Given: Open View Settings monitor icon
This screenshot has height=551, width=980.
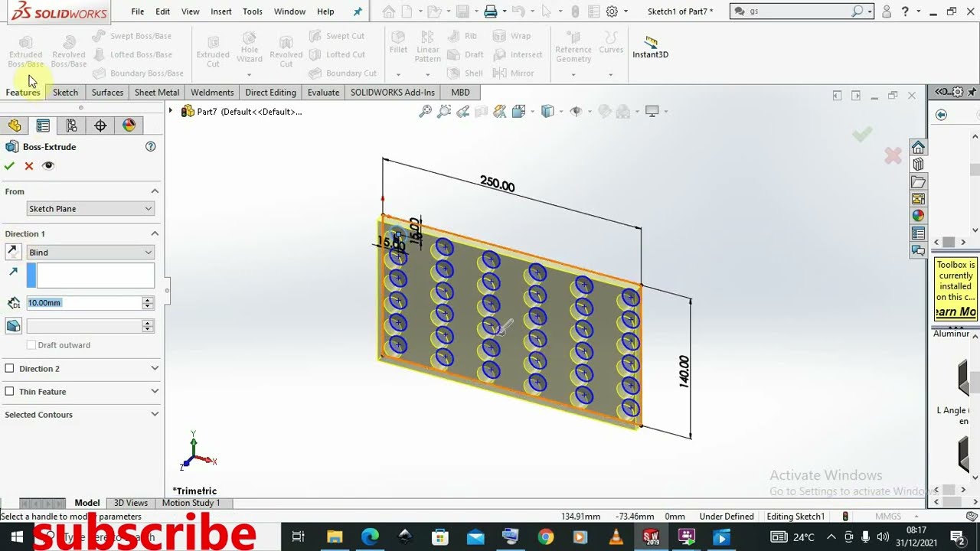Looking at the screenshot, I should [652, 112].
